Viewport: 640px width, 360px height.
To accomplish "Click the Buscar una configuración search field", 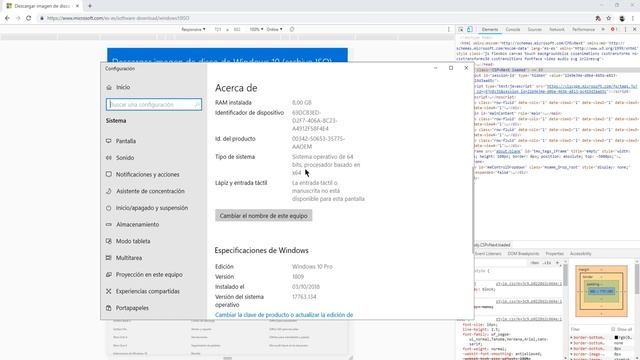I will 154,104.
